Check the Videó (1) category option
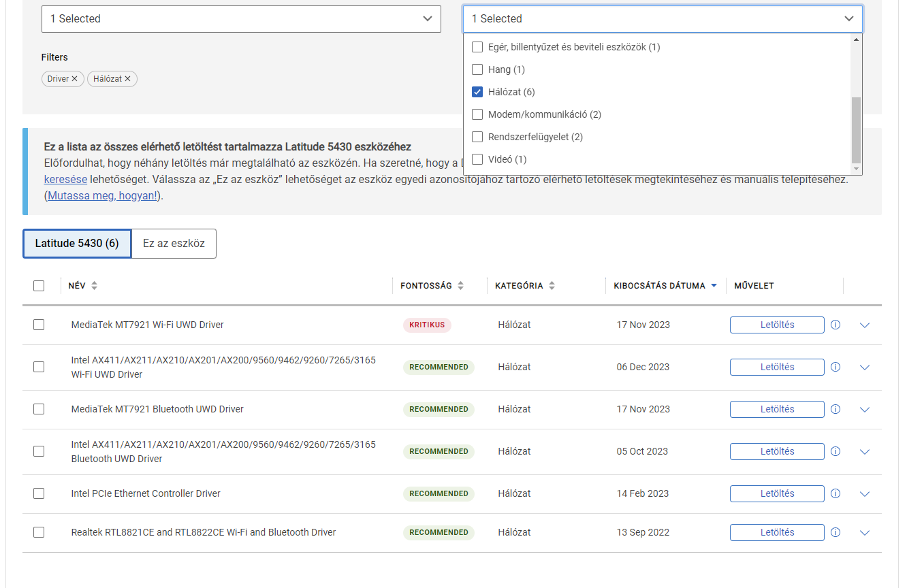 coord(477,159)
